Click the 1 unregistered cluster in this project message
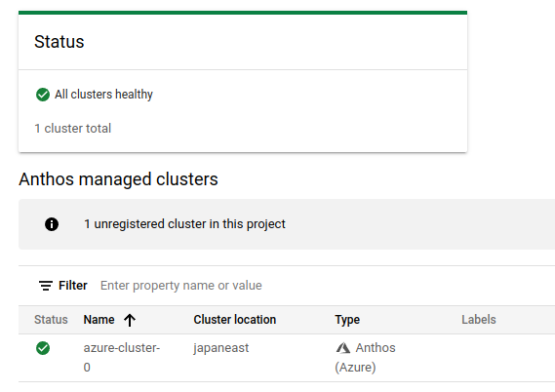Viewport: 555px width, 392px height. tap(184, 224)
